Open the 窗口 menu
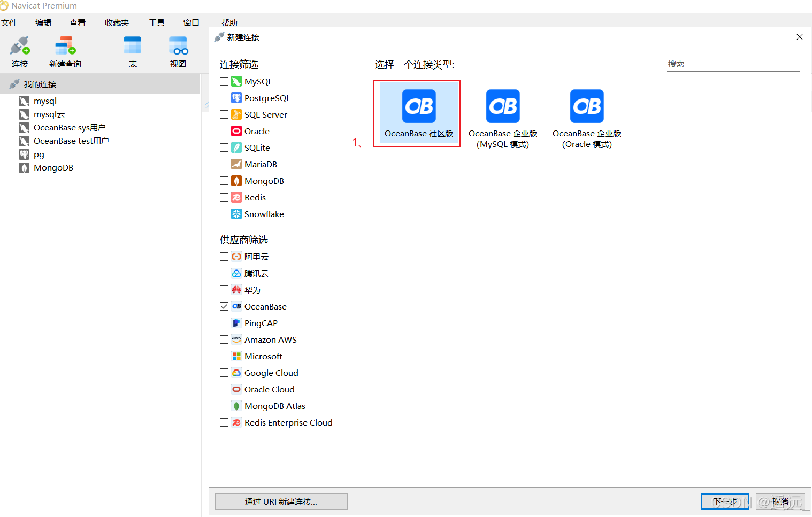 191,22
